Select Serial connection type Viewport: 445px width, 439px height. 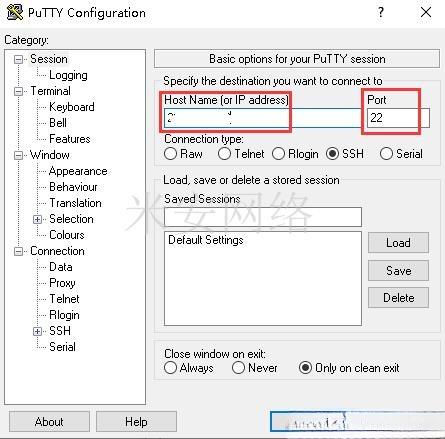[x=386, y=154]
